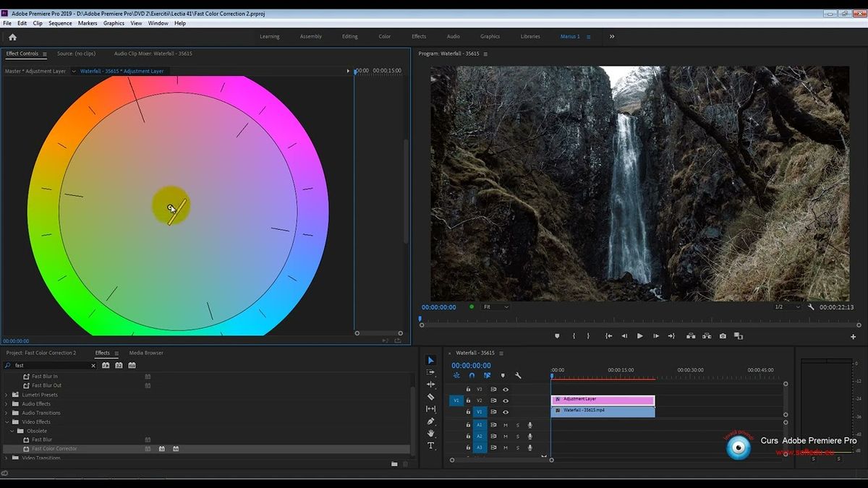
Task: Click the Lift button
Action: 691,336
